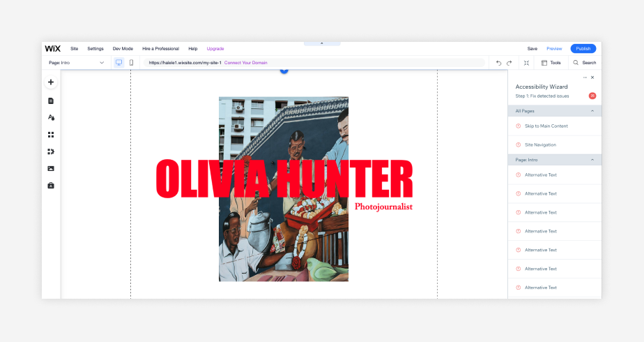Click the blue Publish button
Image resolution: width=644 pixels, height=342 pixels.
[x=583, y=48]
